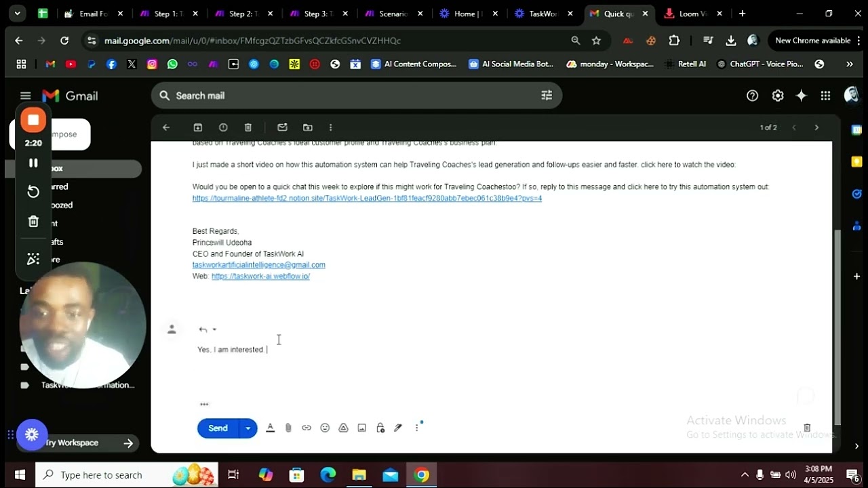Show trimmed content three dots
This screenshot has width=868, height=488.
[204, 405]
